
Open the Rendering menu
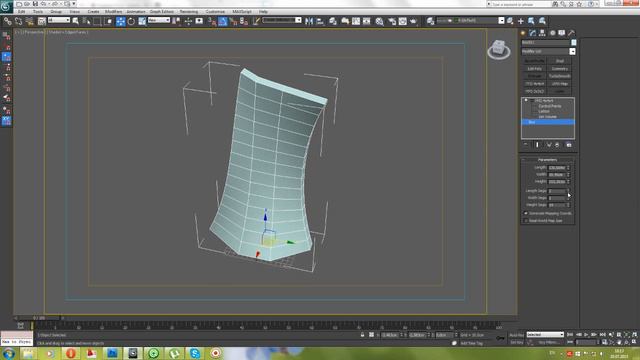(x=189, y=11)
